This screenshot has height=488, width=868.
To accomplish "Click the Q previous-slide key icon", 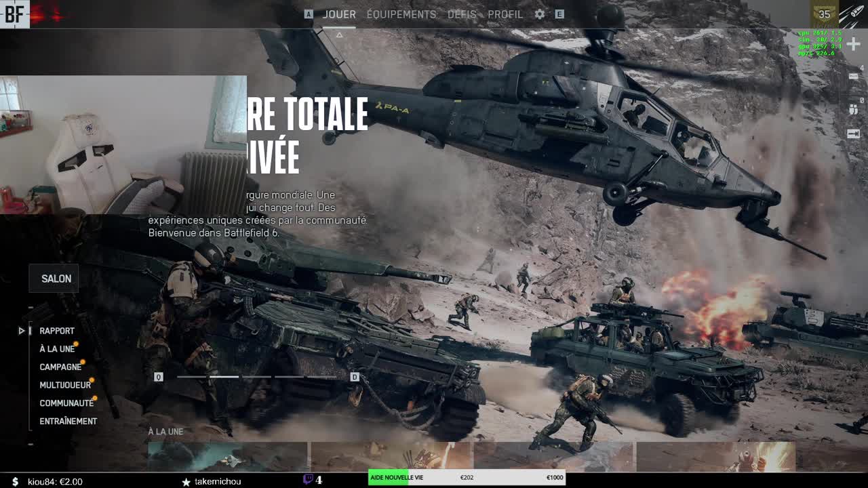I will point(159,377).
